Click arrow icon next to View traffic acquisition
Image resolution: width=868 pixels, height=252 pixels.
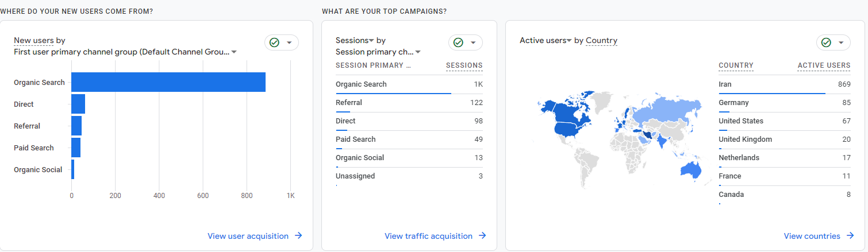tap(482, 236)
